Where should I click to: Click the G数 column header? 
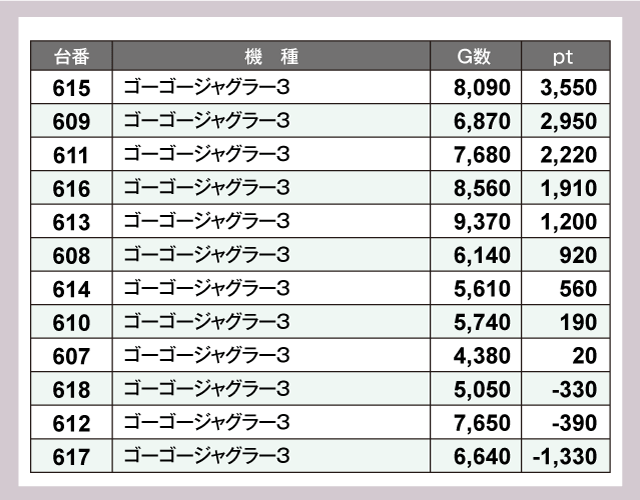point(474,56)
